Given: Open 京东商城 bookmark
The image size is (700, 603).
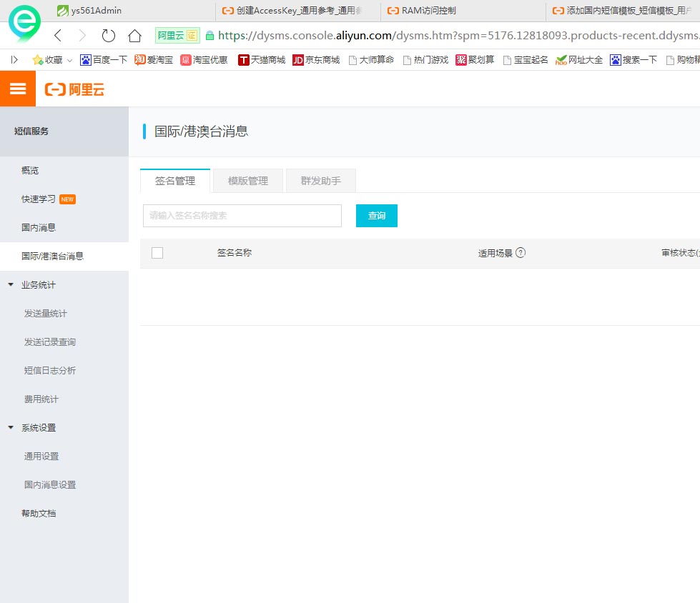Looking at the screenshot, I should coord(316,60).
